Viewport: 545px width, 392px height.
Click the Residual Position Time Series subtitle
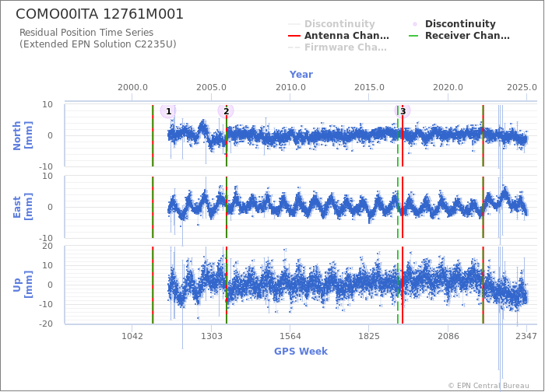[86, 33]
